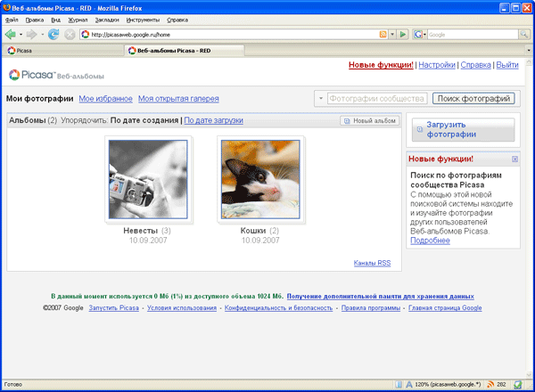The height and width of the screenshot is (392, 535).
Task: Switch to the Picasa tab
Action: 63,51
